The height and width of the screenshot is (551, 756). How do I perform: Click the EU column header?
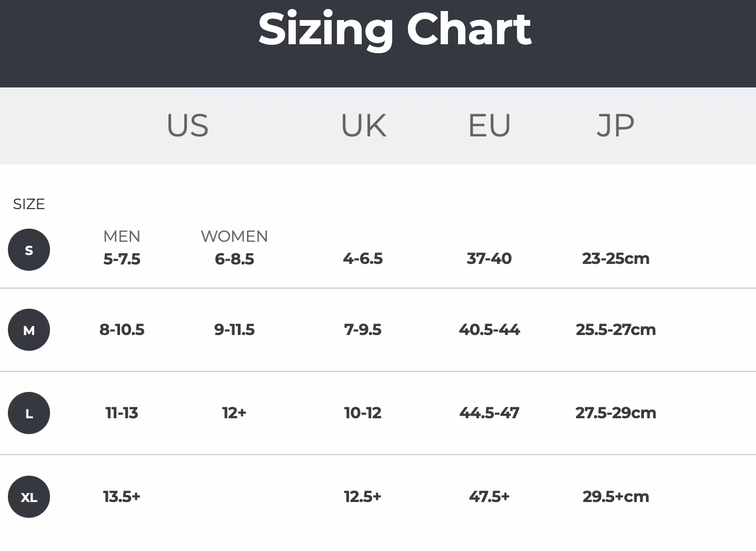[x=489, y=125]
